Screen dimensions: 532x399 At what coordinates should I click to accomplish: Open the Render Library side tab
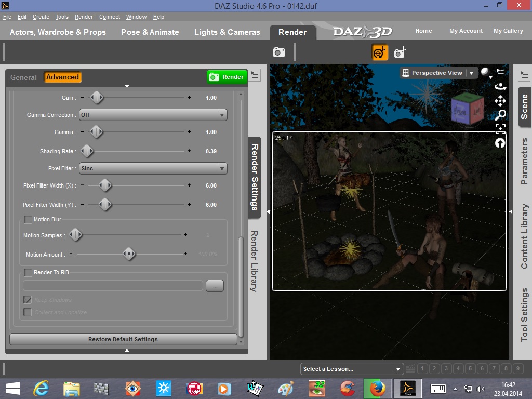255,261
